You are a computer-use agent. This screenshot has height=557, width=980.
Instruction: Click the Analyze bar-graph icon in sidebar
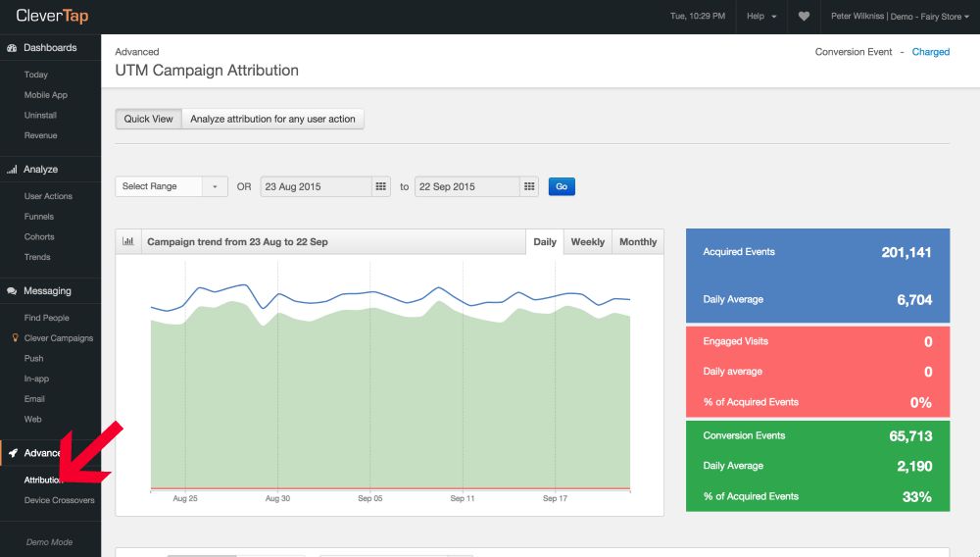12,170
